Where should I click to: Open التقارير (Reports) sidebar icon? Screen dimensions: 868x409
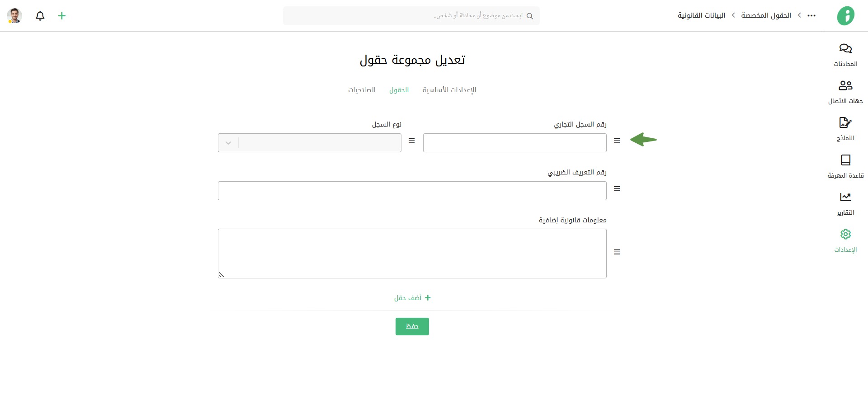click(x=845, y=197)
